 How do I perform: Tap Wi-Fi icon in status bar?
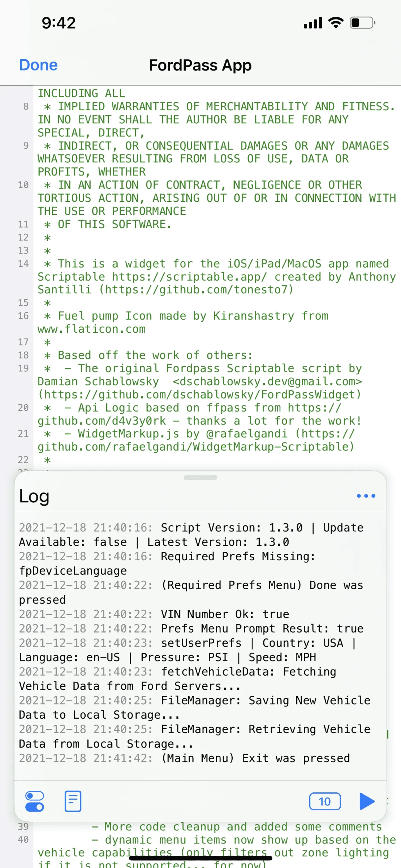click(336, 23)
